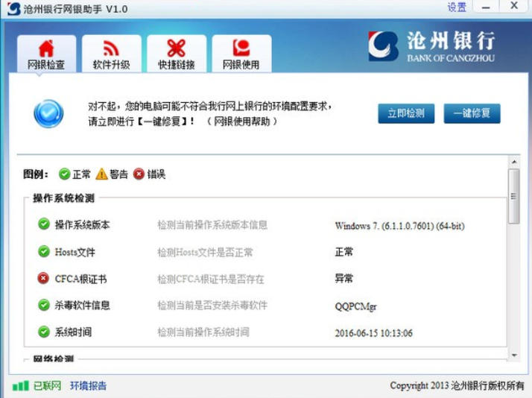Click the 已联网 network status indicator
Screen dimensions: 532x398
click(37, 386)
